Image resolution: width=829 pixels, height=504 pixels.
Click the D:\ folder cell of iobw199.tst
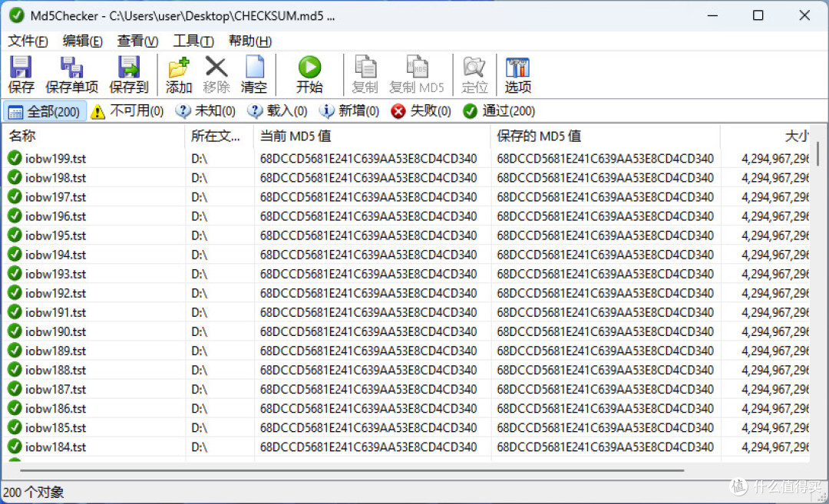tap(200, 159)
